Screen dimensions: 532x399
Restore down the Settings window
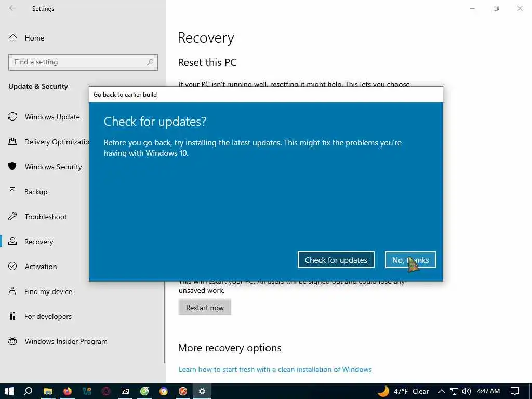[x=496, y=8]
